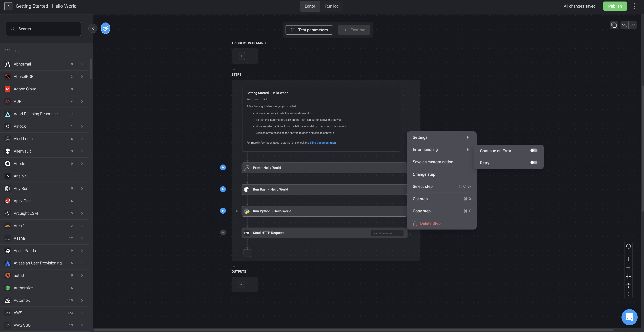Switch to the Run log tab
The image size is (644, 332).
(332, 6)
